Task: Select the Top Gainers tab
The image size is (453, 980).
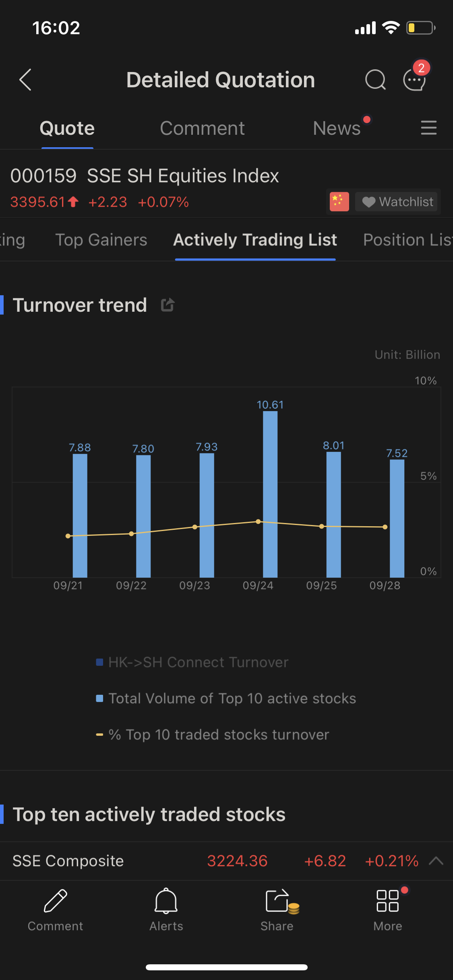Action: pyautogui.click(x=101, y=240)
